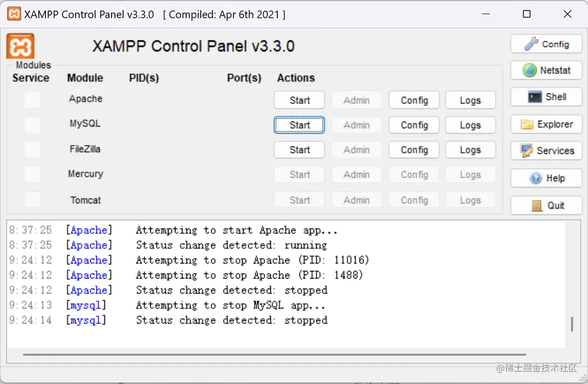Toggle the Tomcat service checkbox

click(x=33, y=200)
